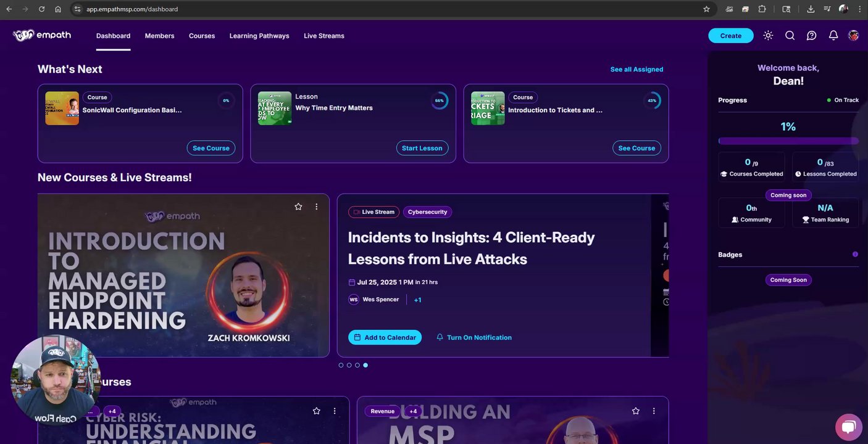Click the empath logo
The height and width of the screenshot is (444, 868).
(42, 35)
